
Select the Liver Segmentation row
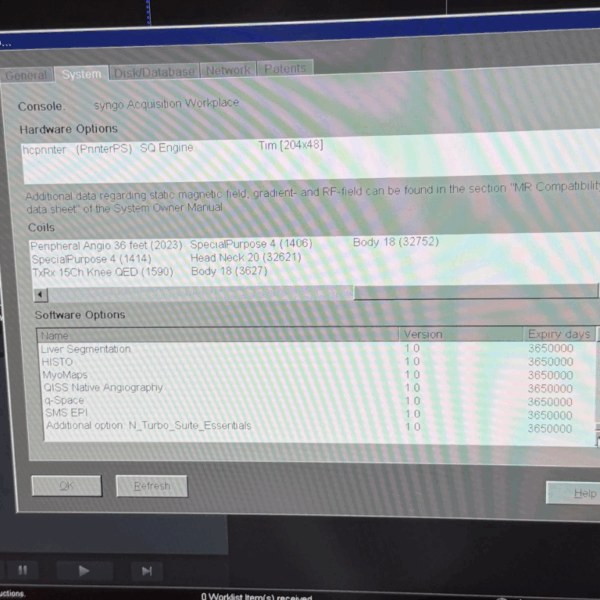point(318,349)
